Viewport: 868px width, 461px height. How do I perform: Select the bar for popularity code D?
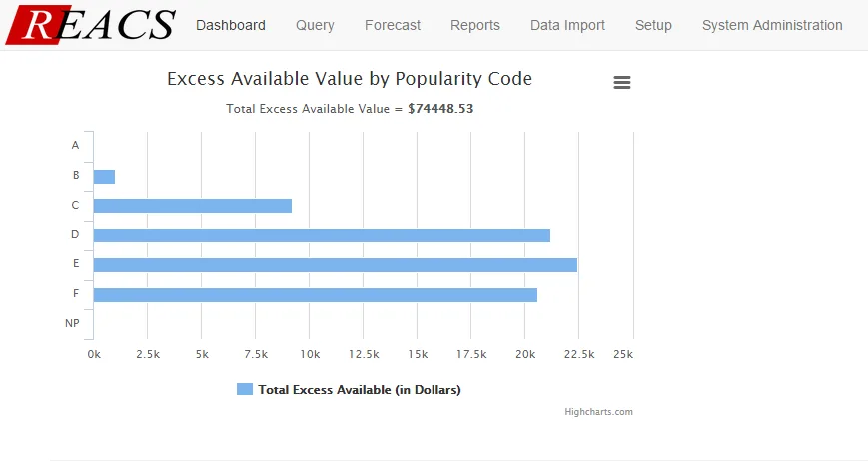[322, 235]
